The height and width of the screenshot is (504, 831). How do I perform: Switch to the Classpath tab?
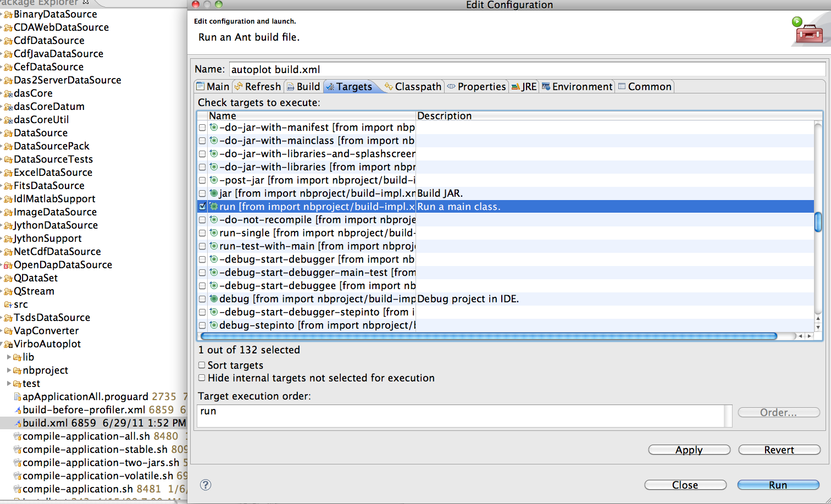coord(413,87)
